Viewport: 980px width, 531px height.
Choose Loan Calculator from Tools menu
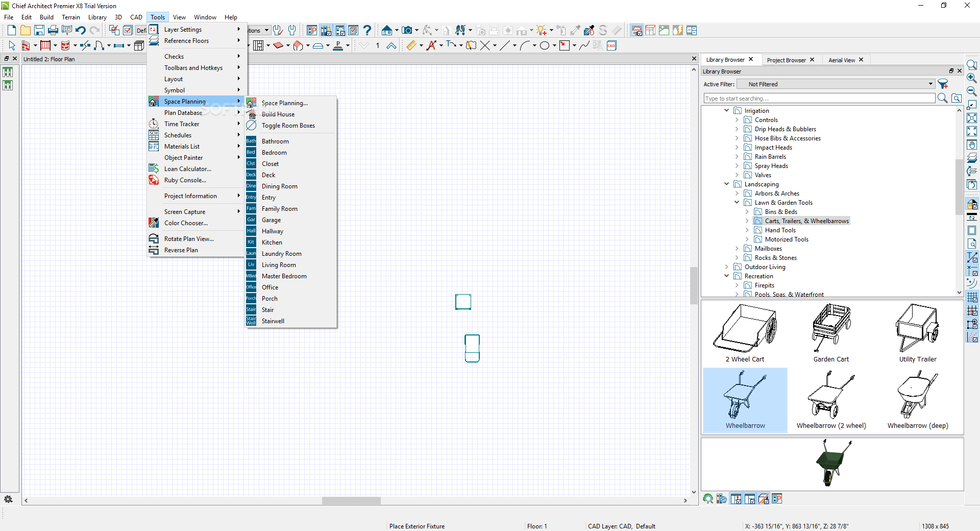click(187, 169)
